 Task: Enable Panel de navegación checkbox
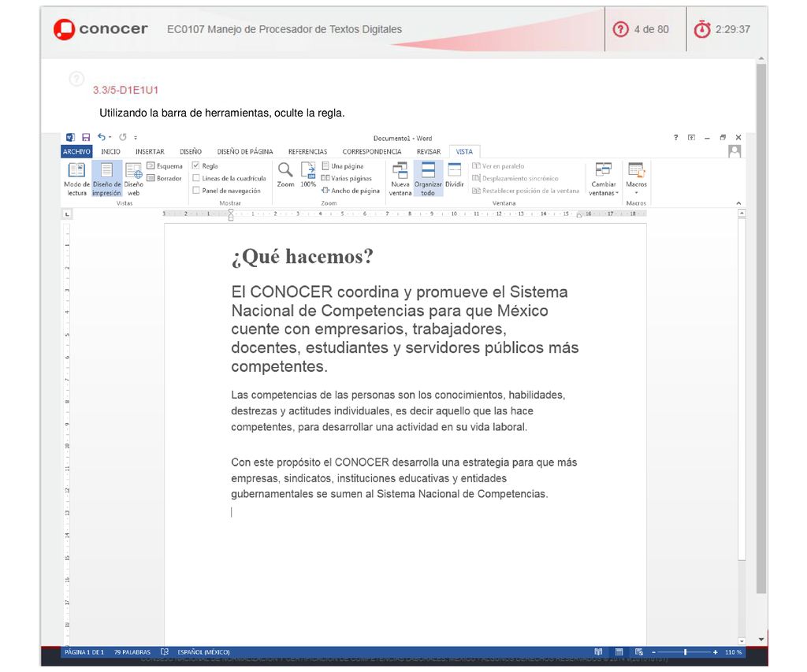195,191
